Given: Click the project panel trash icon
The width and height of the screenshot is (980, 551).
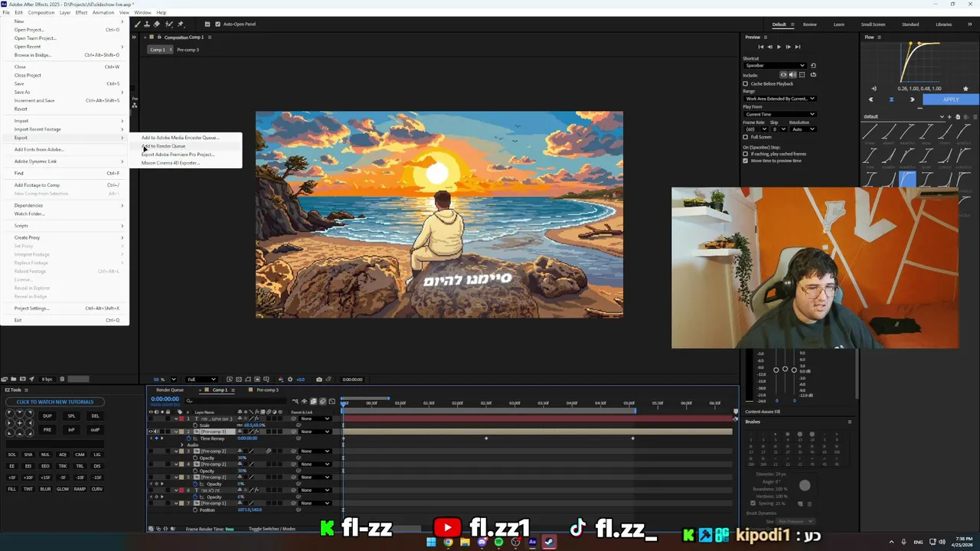Looking at the screenshot, I should (62, 379).
